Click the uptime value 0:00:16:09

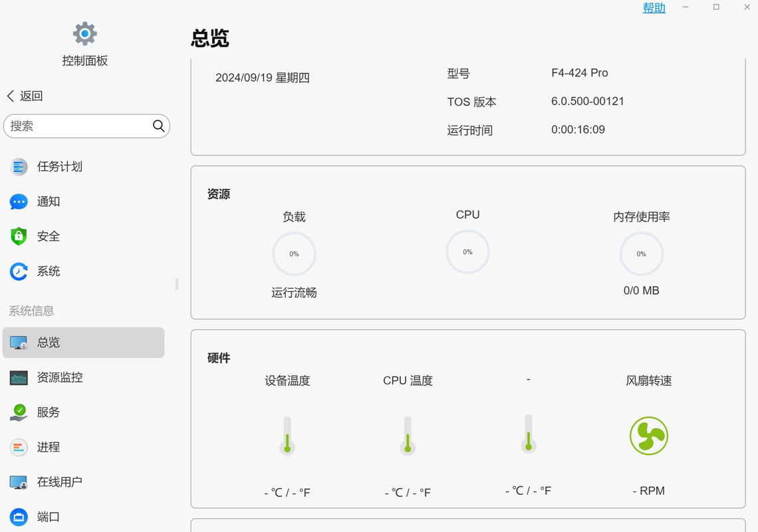pos(578,130)
